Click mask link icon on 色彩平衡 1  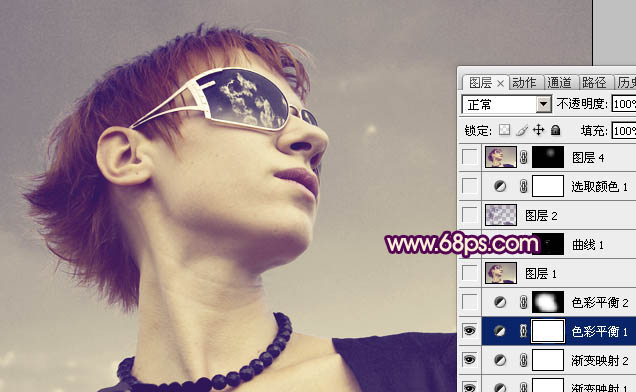[x=524, y=332]
